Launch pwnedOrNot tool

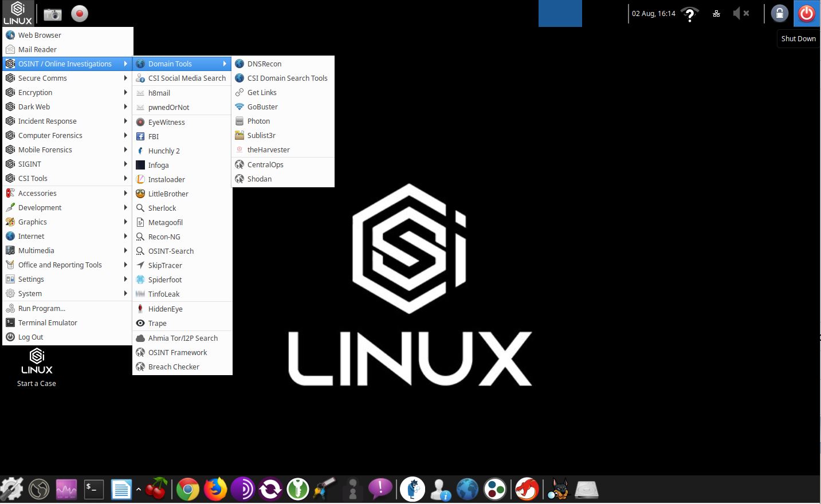click(182, 107)
